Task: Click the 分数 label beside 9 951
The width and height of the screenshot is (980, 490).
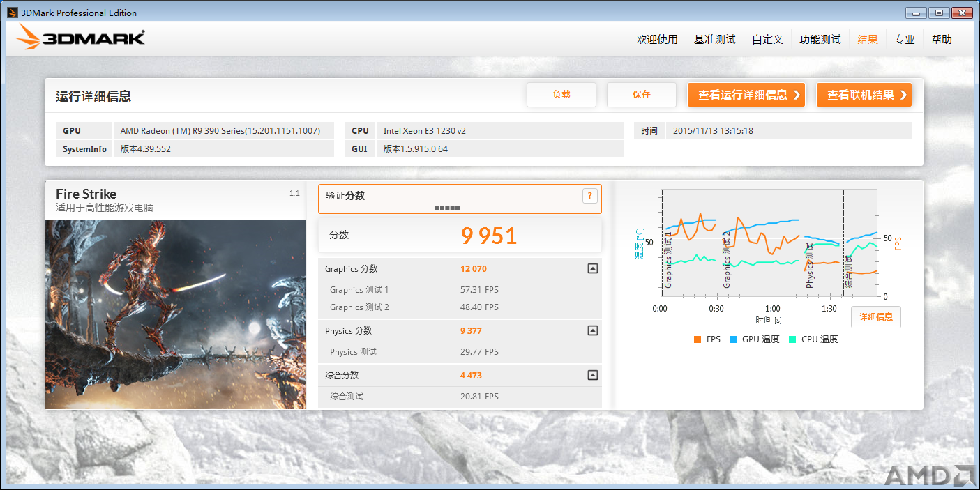Action: [x=339, y=236]
